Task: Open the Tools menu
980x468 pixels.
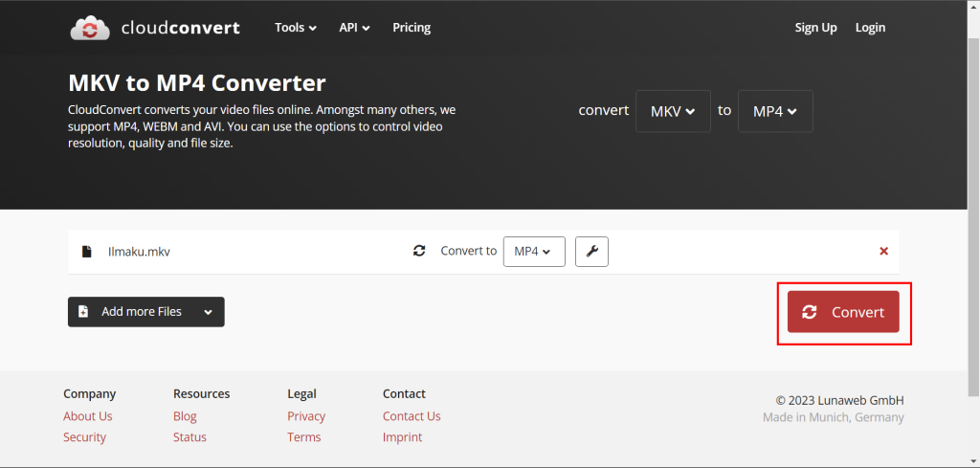Action: [296, 28]
